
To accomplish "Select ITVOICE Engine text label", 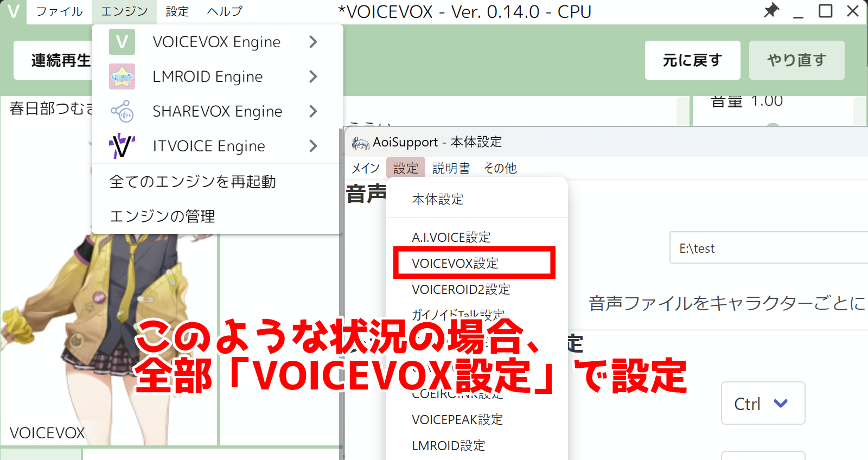I will point(209,146).
